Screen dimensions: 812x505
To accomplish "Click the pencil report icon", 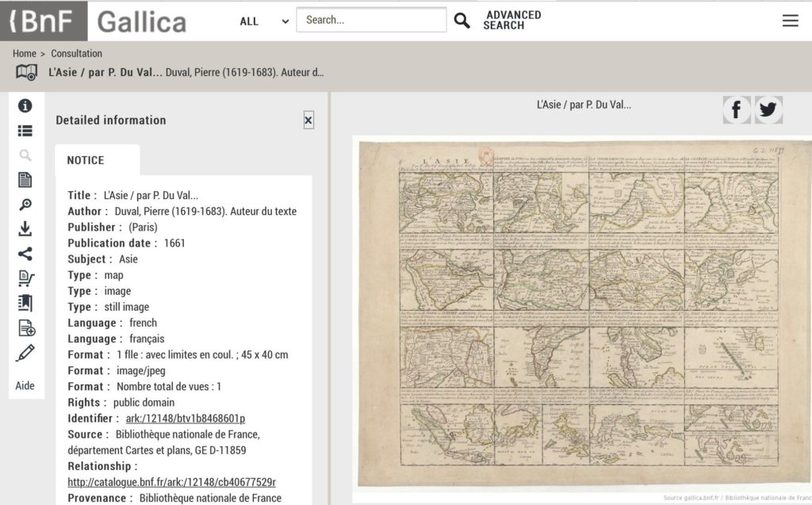I will click(x=25, y=353).
